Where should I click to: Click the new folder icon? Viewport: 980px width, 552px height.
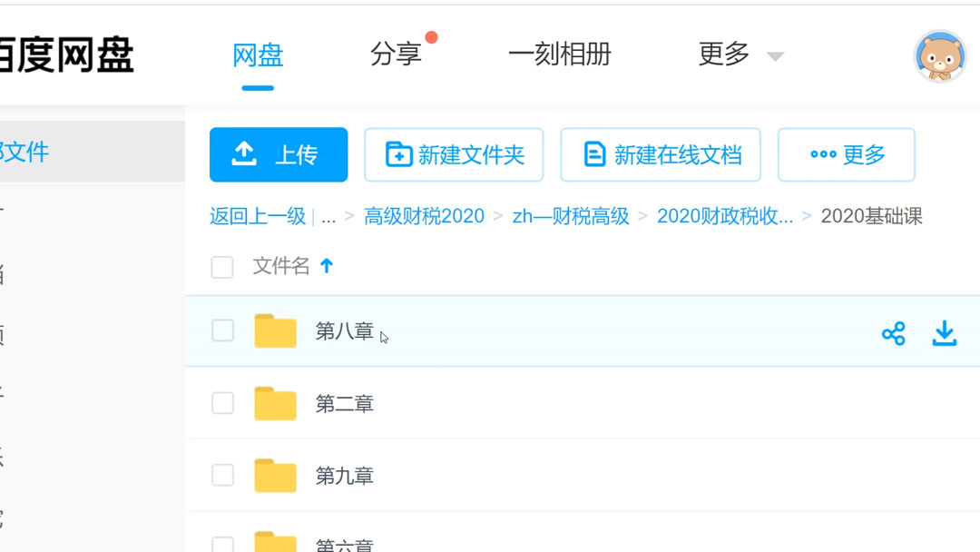pos(397,154)
